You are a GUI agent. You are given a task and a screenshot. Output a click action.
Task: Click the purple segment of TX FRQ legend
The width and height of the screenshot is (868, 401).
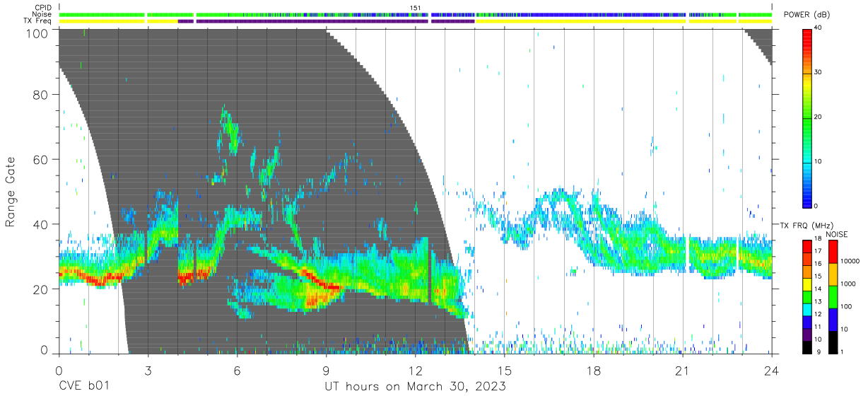(x=807, y=335)
